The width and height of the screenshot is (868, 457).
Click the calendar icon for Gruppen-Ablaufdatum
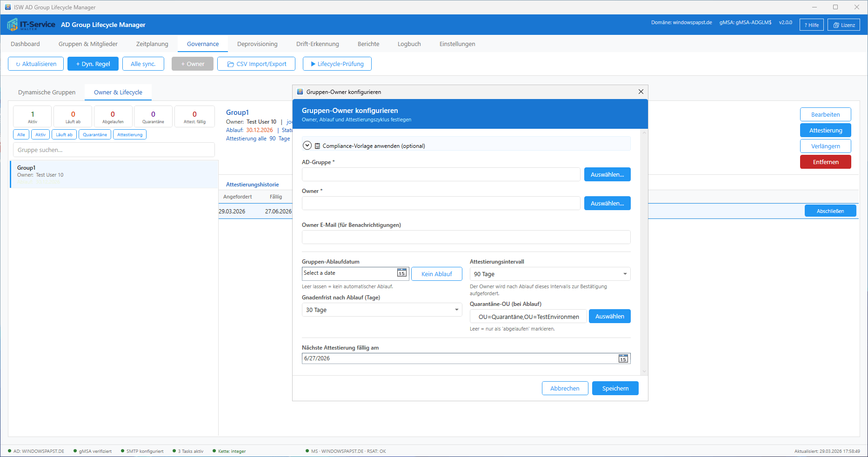click(401, 273)
